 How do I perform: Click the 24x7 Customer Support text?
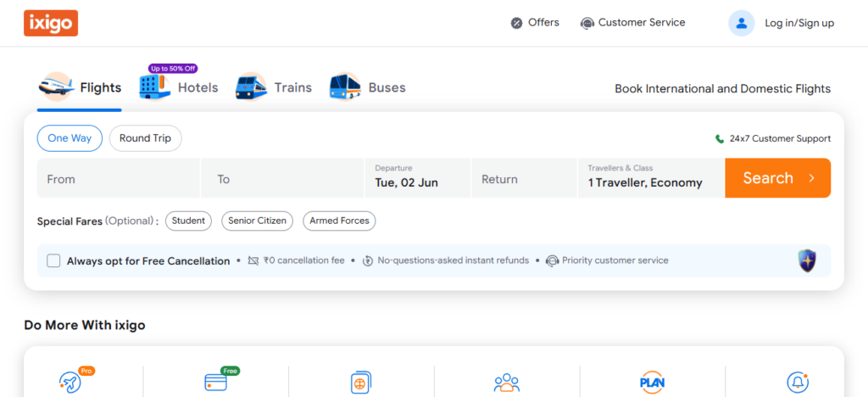[x=780, y=139]
